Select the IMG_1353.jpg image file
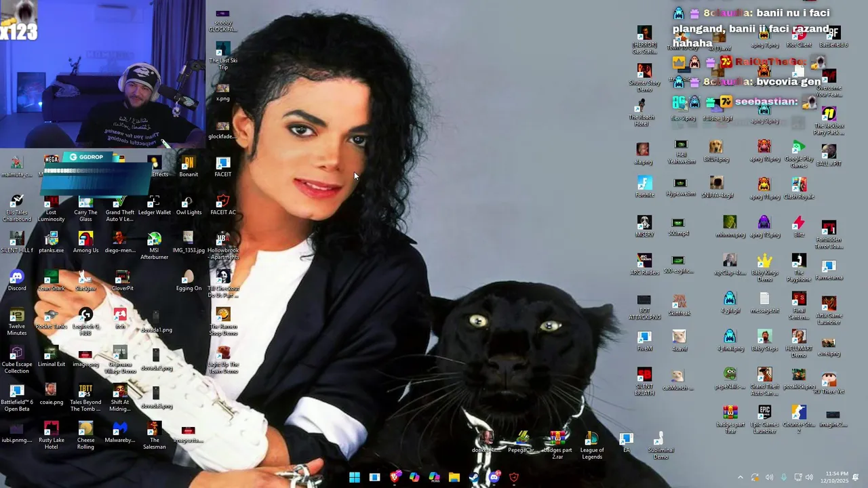This screenshot has height=488, width=868. coord(189,242)
